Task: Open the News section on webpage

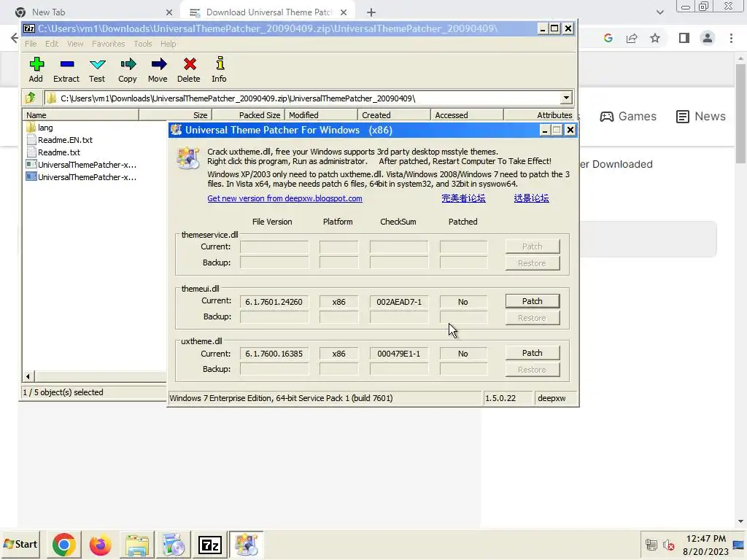Action: (701, 116)
